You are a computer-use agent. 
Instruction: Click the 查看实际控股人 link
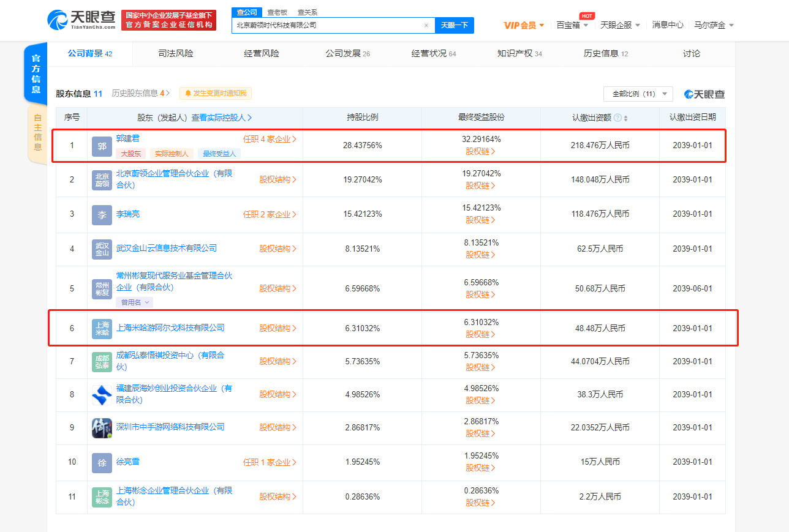[222, 118]
